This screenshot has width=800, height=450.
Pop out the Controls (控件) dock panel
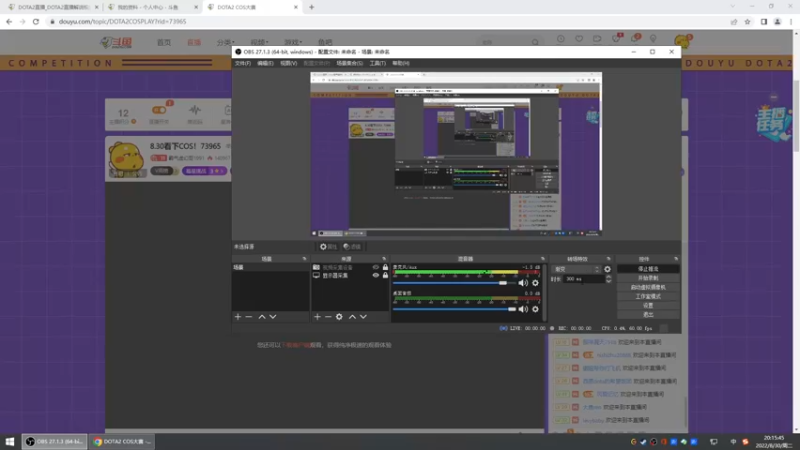point(676,259)
